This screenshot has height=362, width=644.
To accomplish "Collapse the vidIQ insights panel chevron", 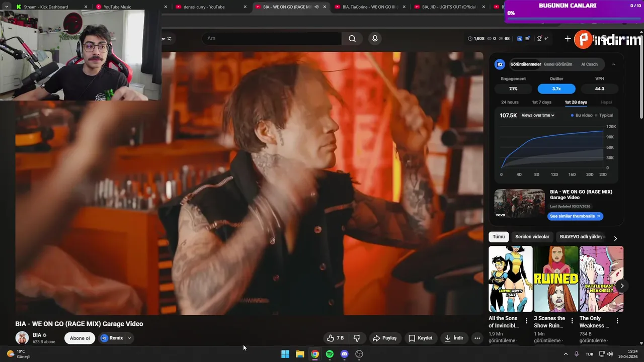I will 614,64.
